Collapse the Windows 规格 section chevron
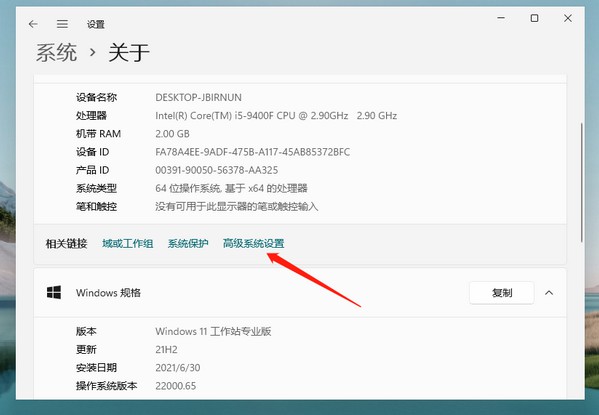 pos(549,293)
